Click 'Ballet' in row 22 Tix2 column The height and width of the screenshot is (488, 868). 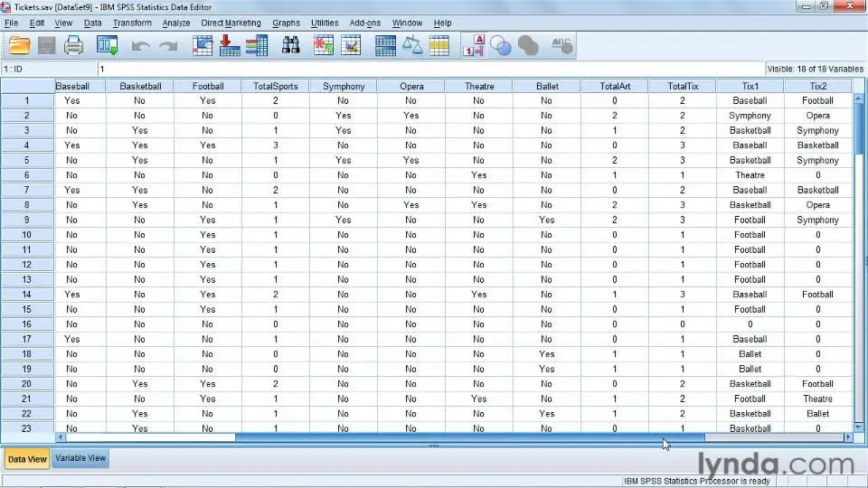click(x=817, y=414)
